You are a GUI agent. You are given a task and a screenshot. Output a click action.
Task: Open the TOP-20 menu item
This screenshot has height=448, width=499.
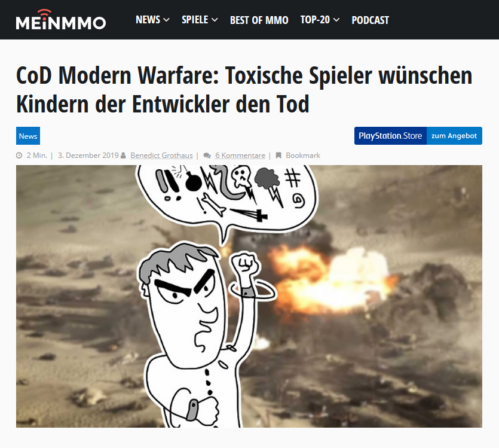tap(315, 20)
